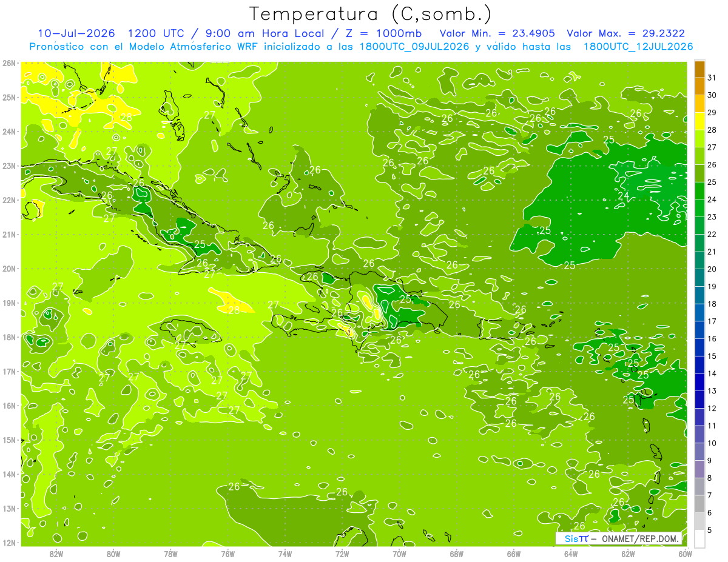Click 'Valor Max. = 29.2322' readout
The image size is (728, 562).
(x=626, y=33)
